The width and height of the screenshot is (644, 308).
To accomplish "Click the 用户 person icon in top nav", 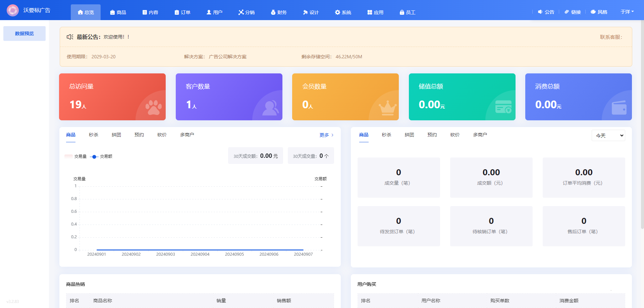I will click(x=209, y=12).
